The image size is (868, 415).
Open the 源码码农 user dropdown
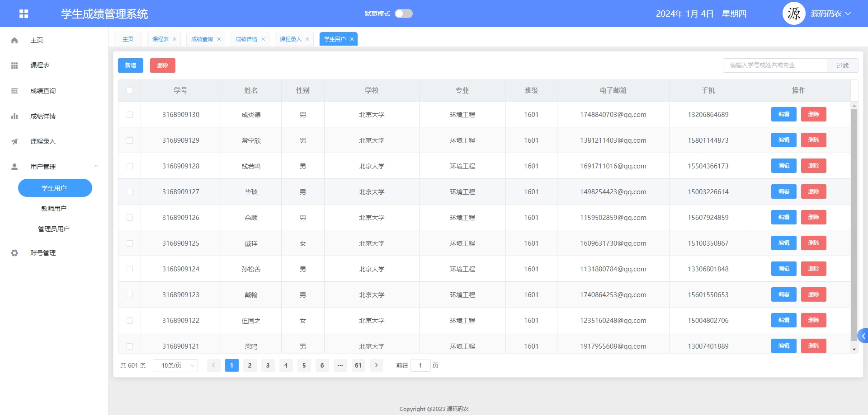click(831, 14)
